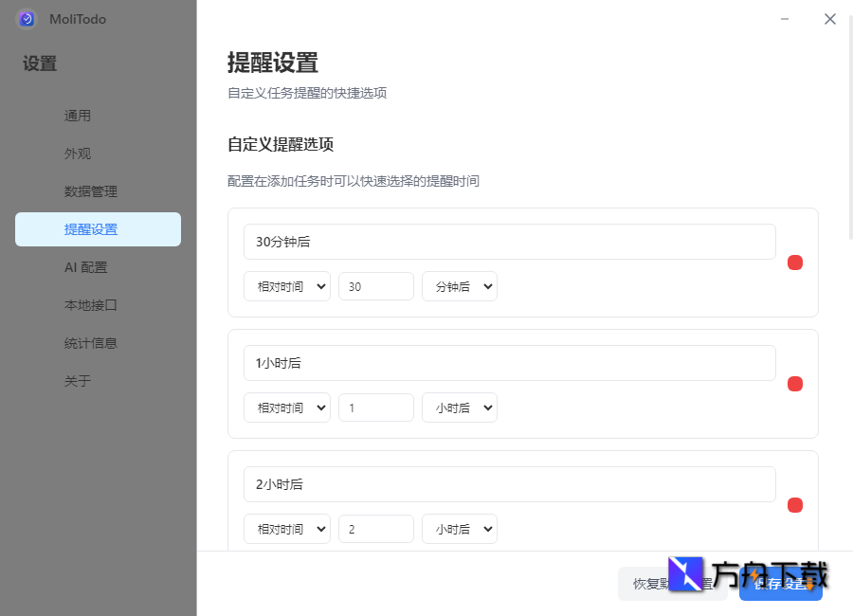Remove the 1小时后 reminder option
This screenshot has height=616, width=853.
coord(795,384)
